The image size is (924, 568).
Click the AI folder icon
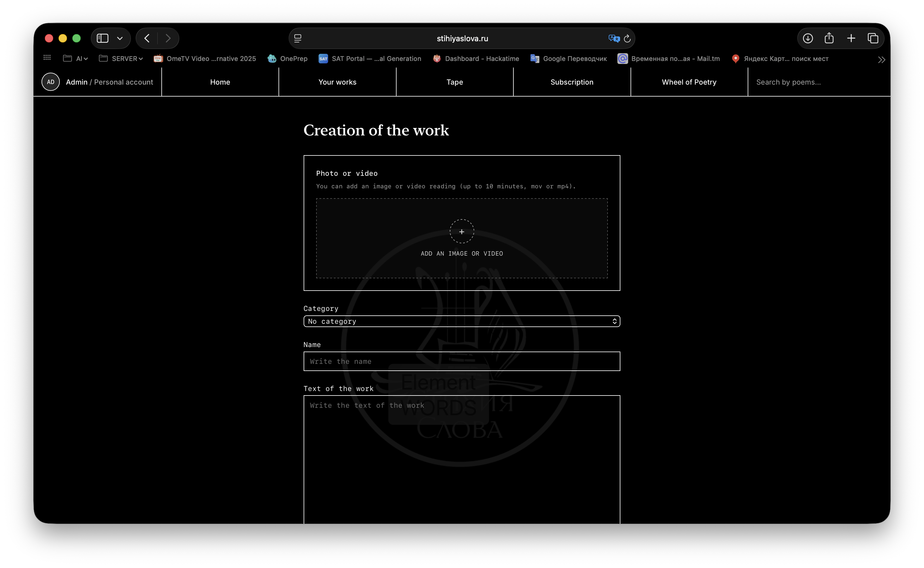tap(67, 58)
